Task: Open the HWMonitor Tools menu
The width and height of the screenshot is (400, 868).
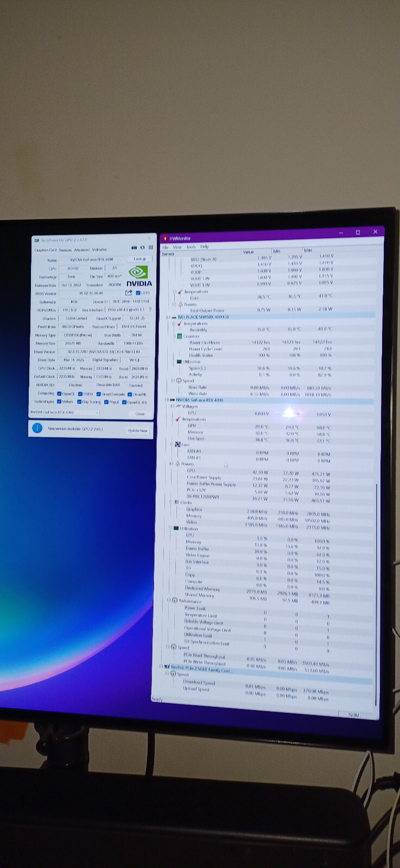Action: 191,247
